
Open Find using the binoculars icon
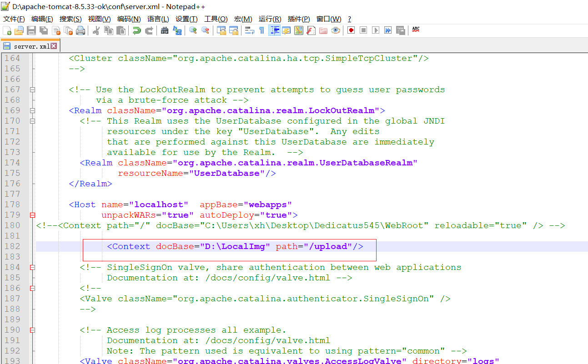[x=165, y=30]
